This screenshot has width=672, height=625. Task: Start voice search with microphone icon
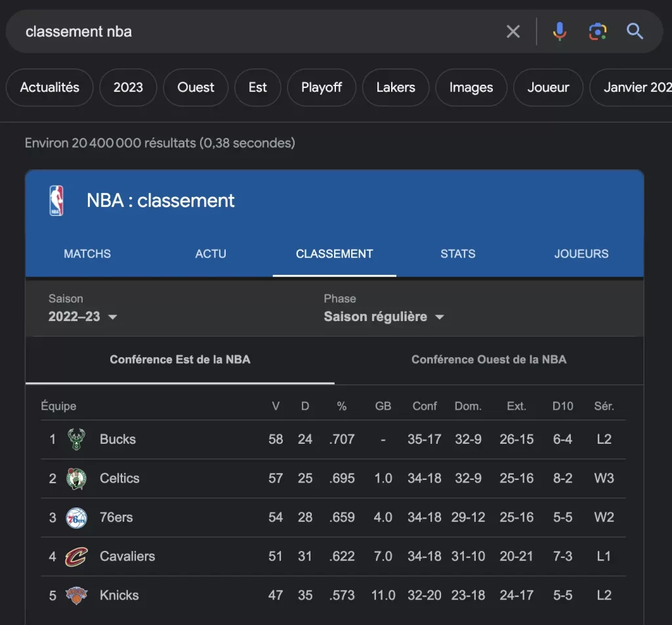559,32
